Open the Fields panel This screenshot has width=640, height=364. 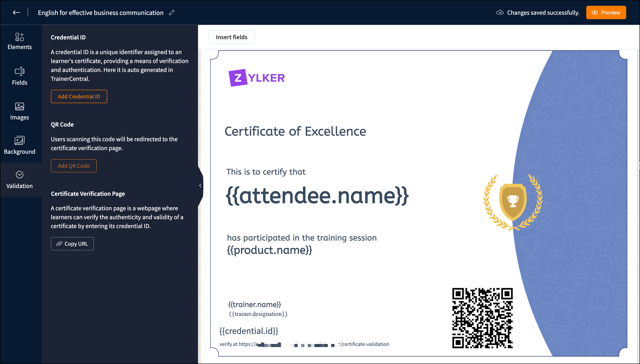[x=20, y=76]
